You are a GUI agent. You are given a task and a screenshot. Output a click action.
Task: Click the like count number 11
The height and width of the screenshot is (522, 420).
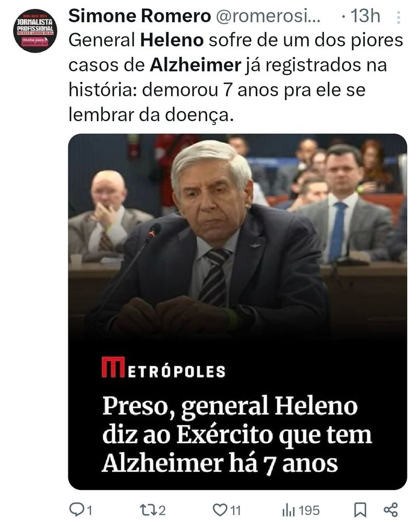coord(235,511)
